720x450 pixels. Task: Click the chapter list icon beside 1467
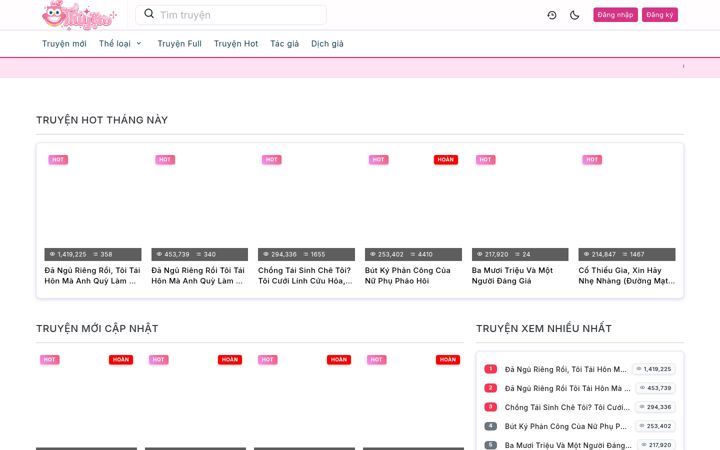coord(625,254)
